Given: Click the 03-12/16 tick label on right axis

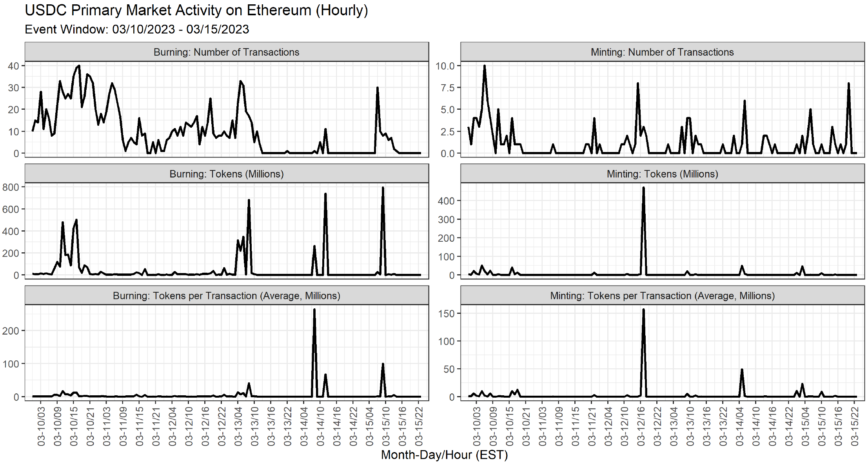Looking at the screenshot, I should [641, 426].
